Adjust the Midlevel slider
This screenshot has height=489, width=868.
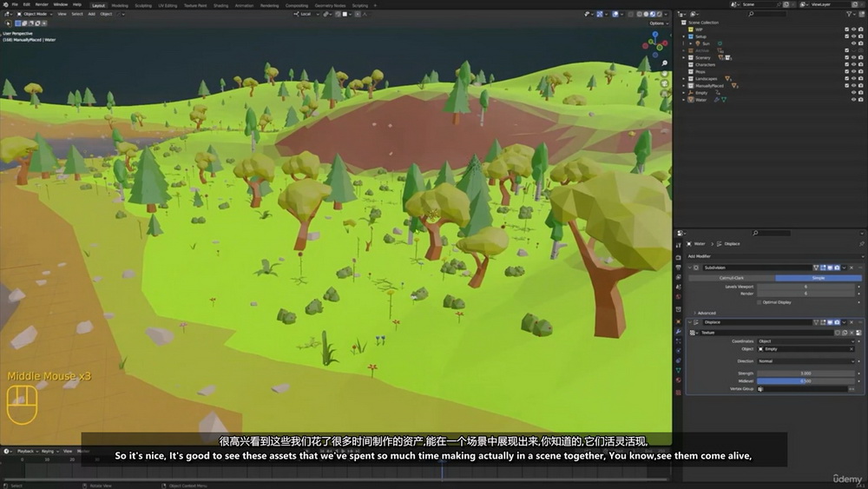coord(806,381)
